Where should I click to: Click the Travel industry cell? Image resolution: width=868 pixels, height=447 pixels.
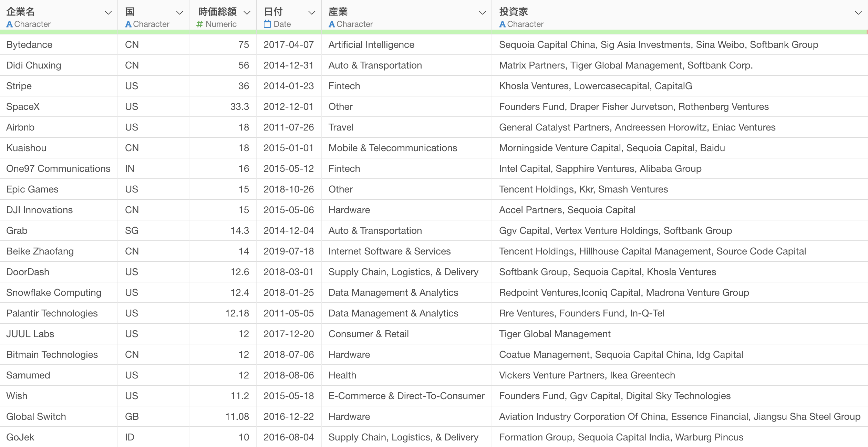click(407, 127)
